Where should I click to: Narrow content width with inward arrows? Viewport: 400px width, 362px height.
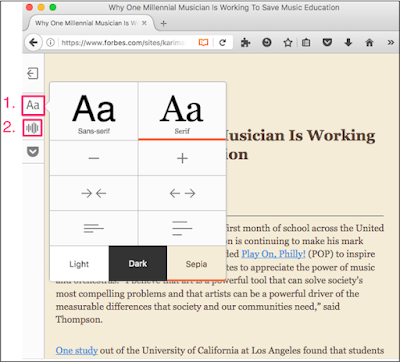94,193
